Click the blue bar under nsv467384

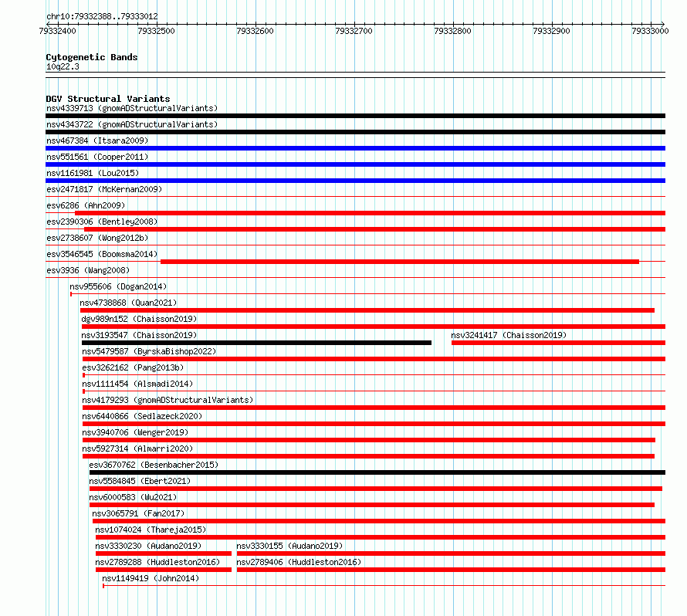tap(355, 148)
